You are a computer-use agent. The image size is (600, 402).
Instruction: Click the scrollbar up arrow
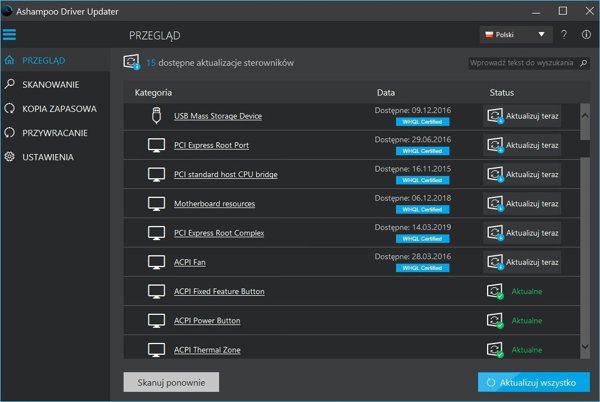(585, 115)
